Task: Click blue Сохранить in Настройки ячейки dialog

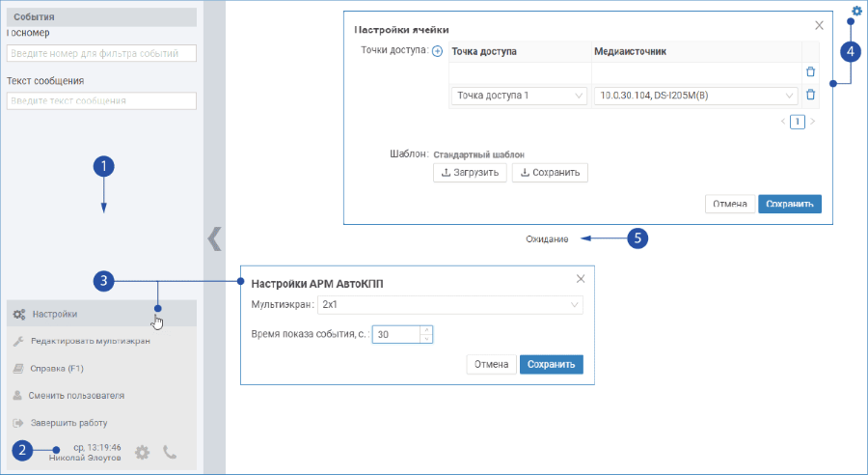Action: click(x=789, y=204)
